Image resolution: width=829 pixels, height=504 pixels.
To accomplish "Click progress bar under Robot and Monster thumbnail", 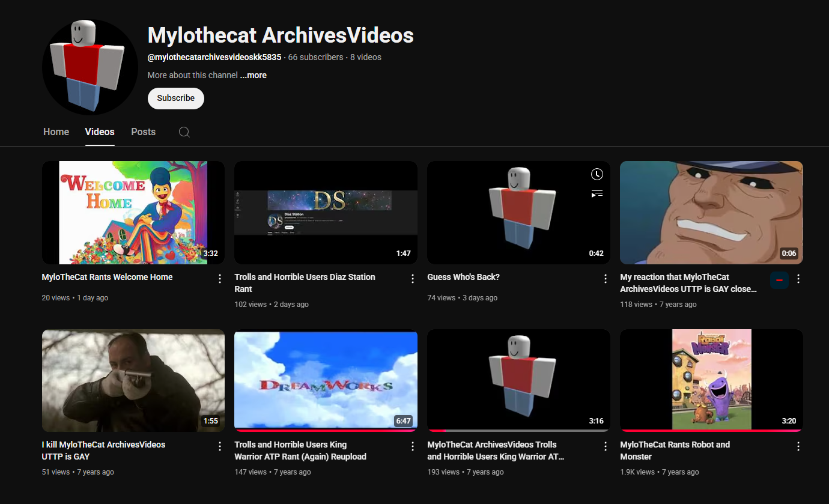I will pyautogui.click(x=711, y=431).
